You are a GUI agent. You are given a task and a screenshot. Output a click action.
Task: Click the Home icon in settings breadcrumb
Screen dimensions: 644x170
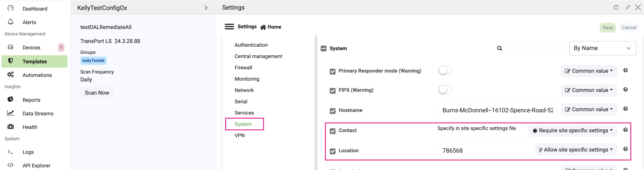click(263, 27)
